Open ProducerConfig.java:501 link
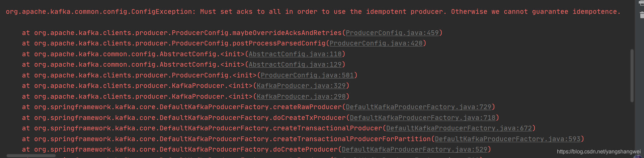 (307, 75)
